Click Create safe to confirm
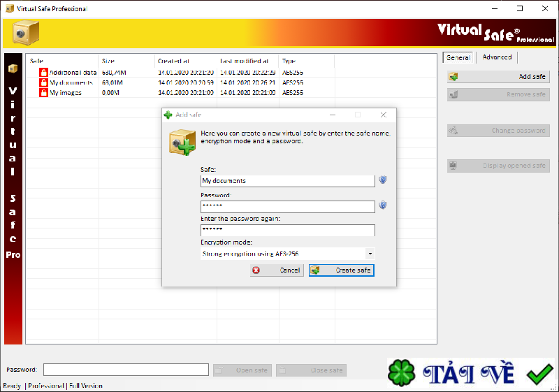The width and height of the screenshot is (559, 392). (342, 270)
